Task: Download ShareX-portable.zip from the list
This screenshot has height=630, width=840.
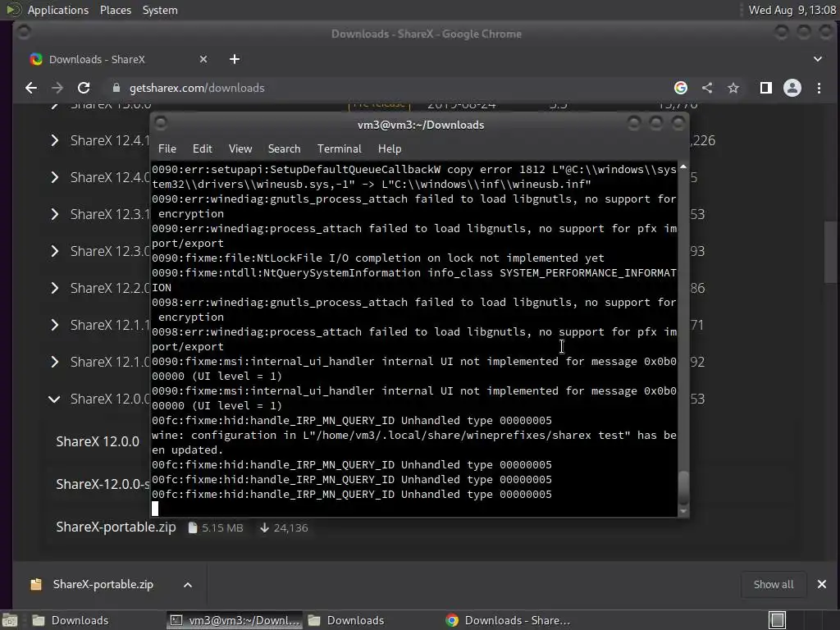Action: 116,527
